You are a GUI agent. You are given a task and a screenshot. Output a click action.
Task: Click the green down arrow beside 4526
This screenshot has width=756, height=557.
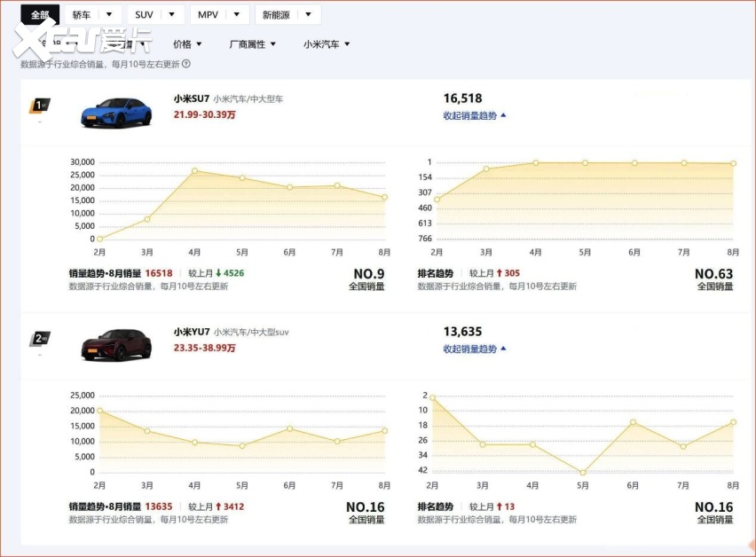coord(218,273)
